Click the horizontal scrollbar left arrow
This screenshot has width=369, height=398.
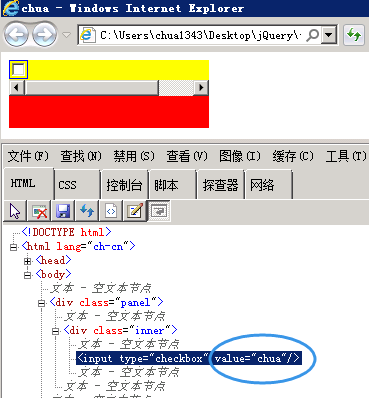tap(16, 88)
